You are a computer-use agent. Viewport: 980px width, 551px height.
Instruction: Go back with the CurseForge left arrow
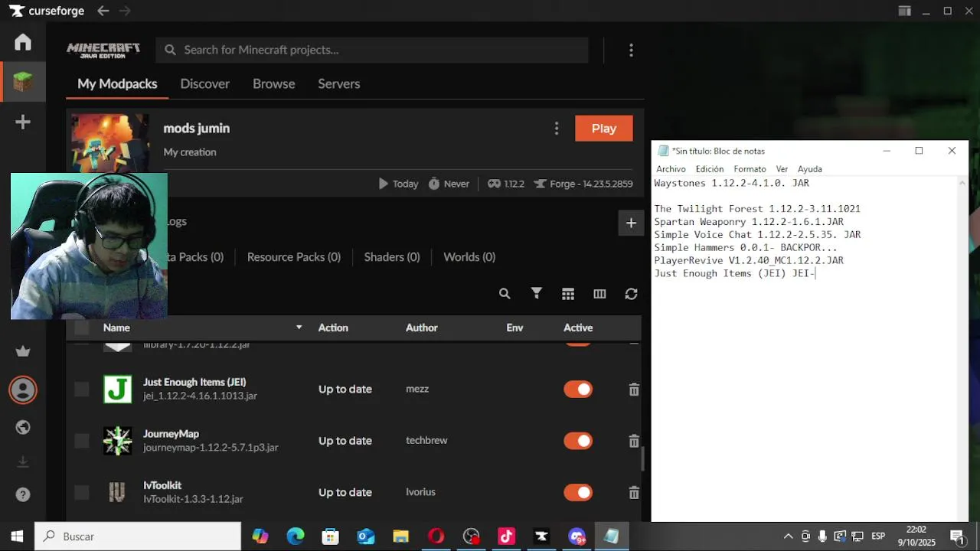click(x=103, y=11)
